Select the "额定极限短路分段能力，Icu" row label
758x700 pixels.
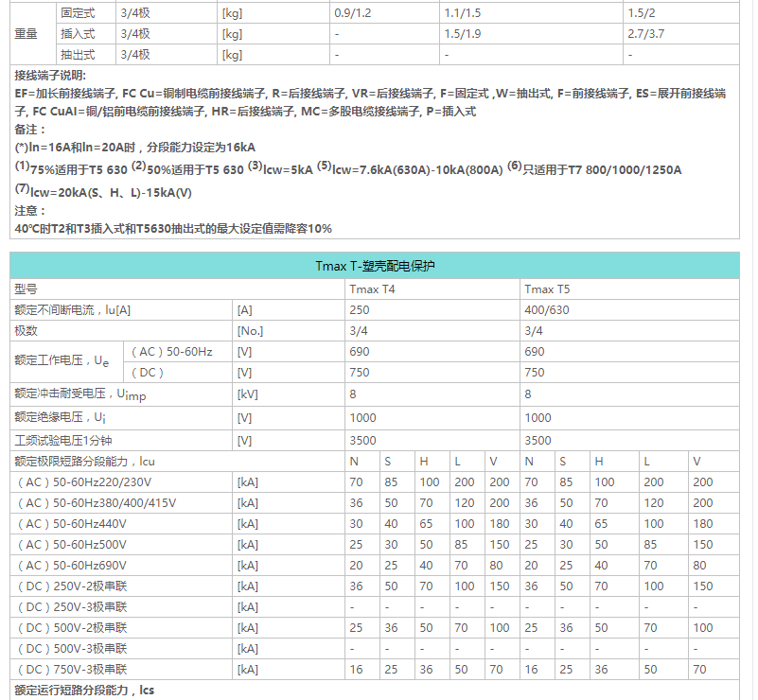pos(84,462)
